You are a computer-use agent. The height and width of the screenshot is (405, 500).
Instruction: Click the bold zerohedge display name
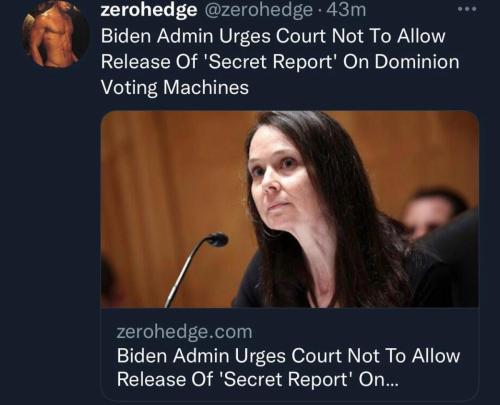149,10
